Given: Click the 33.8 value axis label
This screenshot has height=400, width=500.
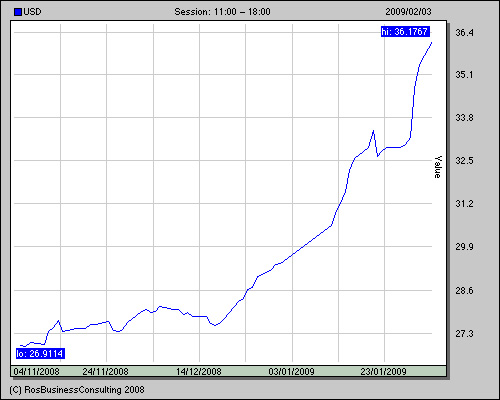Looking at the screenshot, I should (464, 118).
